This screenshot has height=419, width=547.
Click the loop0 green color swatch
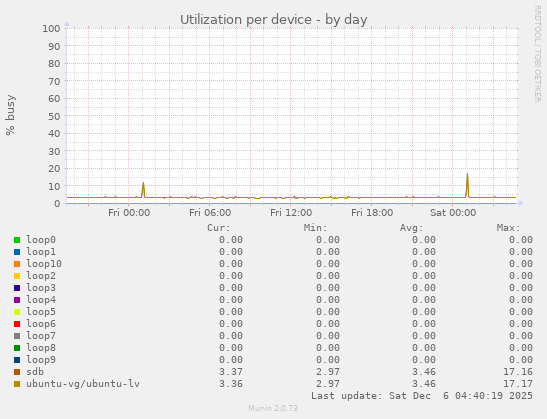(17, 240)
